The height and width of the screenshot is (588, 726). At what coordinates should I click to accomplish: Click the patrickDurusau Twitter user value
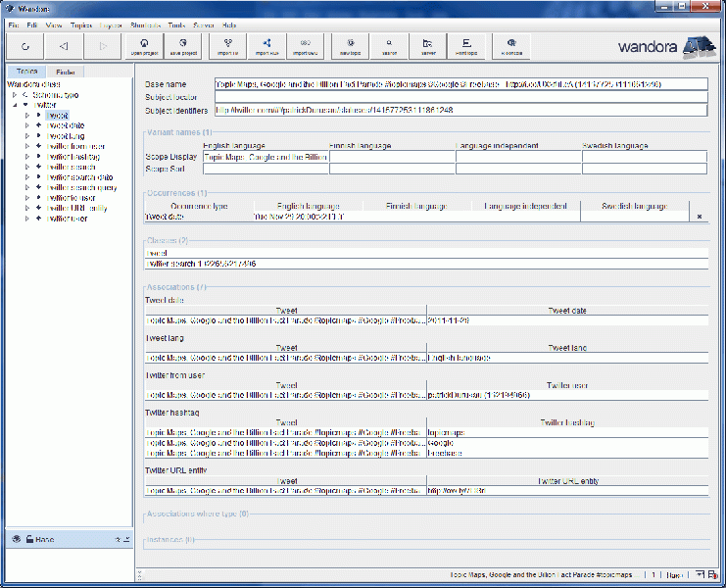(479, 395)
